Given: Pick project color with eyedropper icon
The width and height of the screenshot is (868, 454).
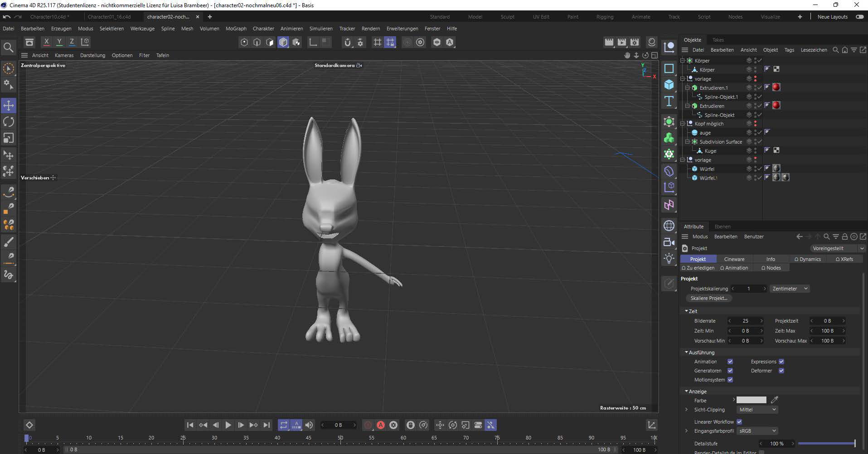Looking at the screenshot, I should click(x=775, y=400).
